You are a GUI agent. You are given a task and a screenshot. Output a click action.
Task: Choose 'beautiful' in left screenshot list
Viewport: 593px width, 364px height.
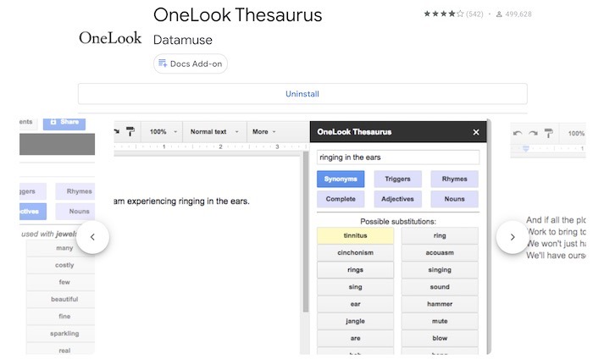tap(60, 299)
